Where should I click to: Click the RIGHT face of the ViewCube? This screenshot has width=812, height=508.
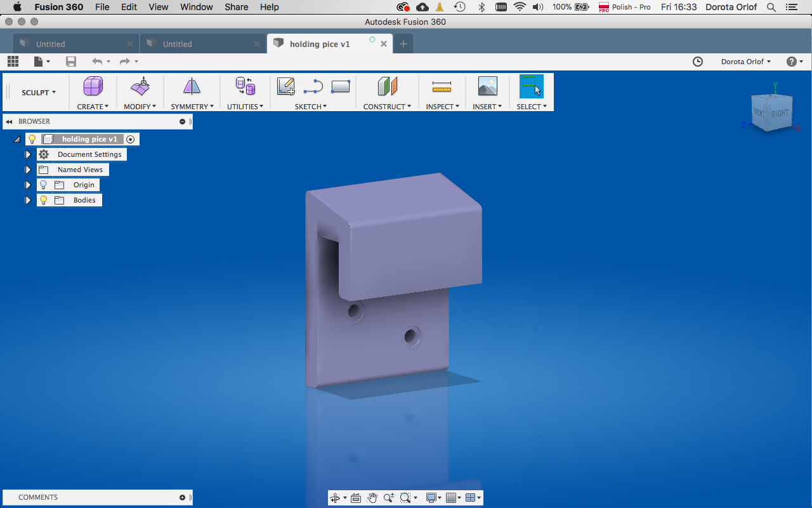[780, 114]
